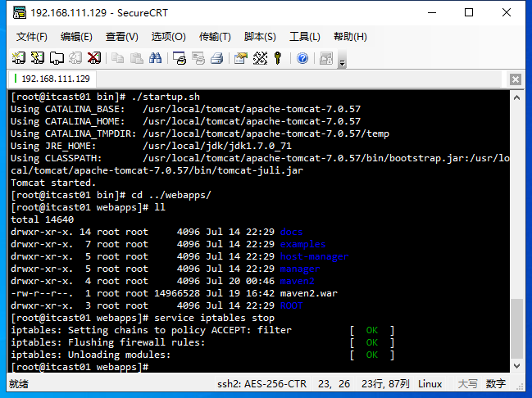Maximize the SecureCRT window
The height and width of the screenshot is (398, 532).
click(x=469, y=12)
